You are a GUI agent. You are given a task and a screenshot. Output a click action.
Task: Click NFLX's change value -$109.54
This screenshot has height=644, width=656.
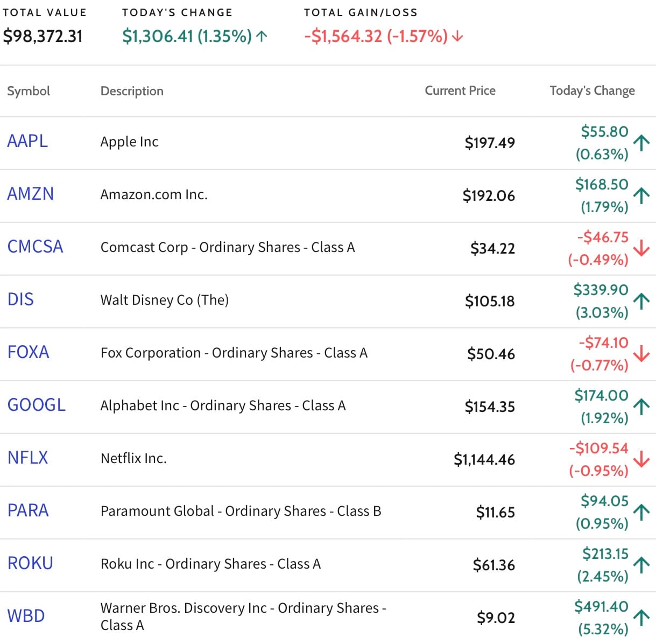tap(598, 448)
